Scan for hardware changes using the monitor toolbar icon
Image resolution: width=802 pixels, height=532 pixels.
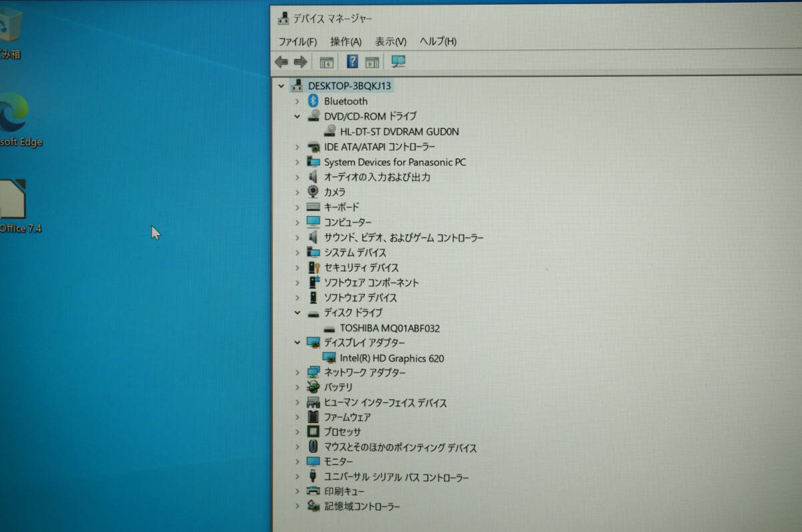click(398, 62)
